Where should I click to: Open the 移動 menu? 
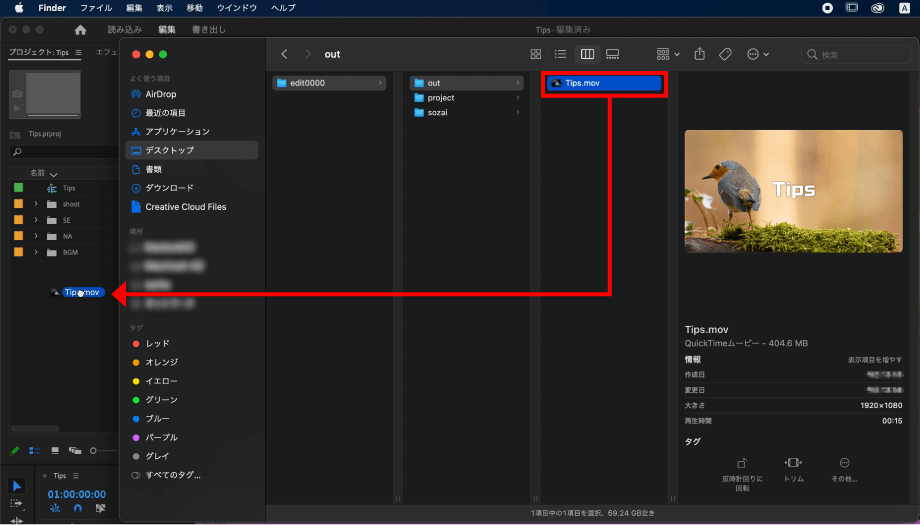(x=195, y=8)
